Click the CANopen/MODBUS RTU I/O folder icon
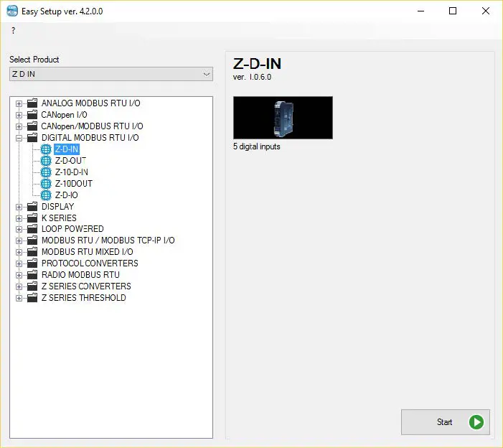 coord(32,126)
